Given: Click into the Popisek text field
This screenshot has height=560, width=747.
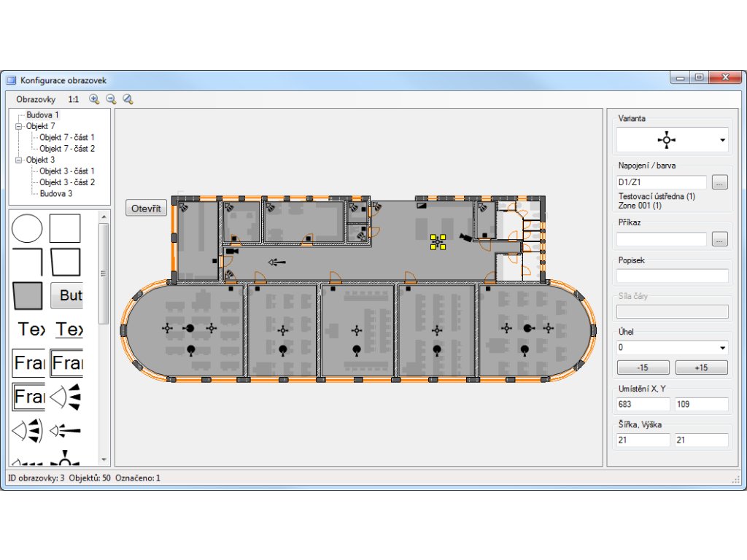Looking at the screenshot, I should (x=672, y=276).
